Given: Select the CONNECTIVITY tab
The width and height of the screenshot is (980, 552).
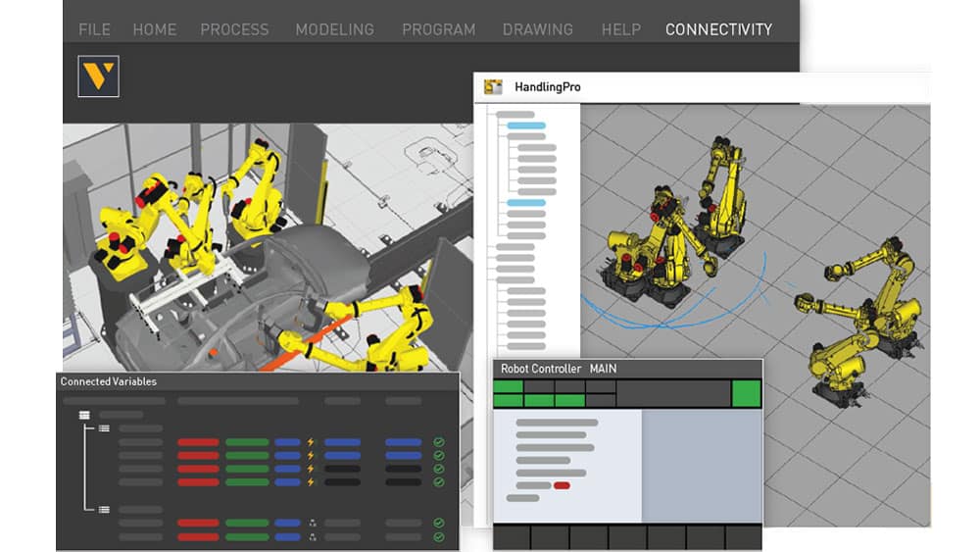Looking at the screenshot, I should 718,29.
